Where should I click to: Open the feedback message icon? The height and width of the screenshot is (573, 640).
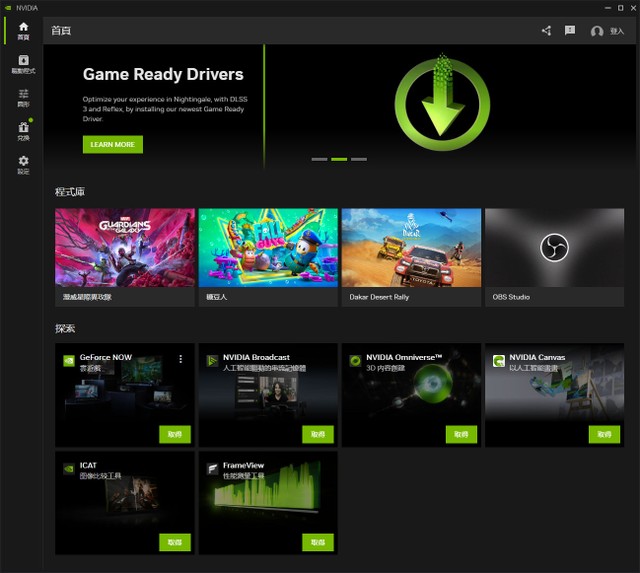point(570,30)
